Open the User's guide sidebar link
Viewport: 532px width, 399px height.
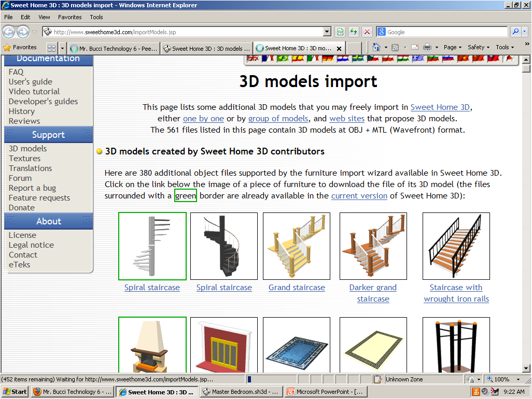pyautogui.click(x=31, y=82)
